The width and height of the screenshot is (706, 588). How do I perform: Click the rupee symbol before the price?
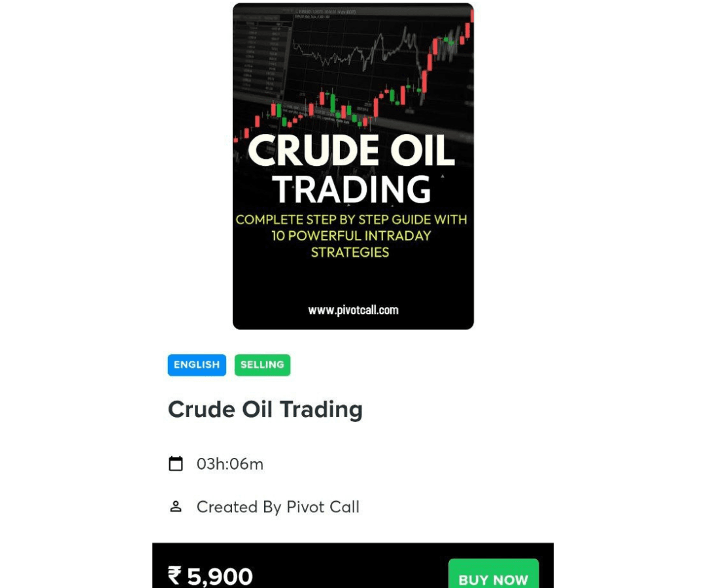[x=175, y=576]
